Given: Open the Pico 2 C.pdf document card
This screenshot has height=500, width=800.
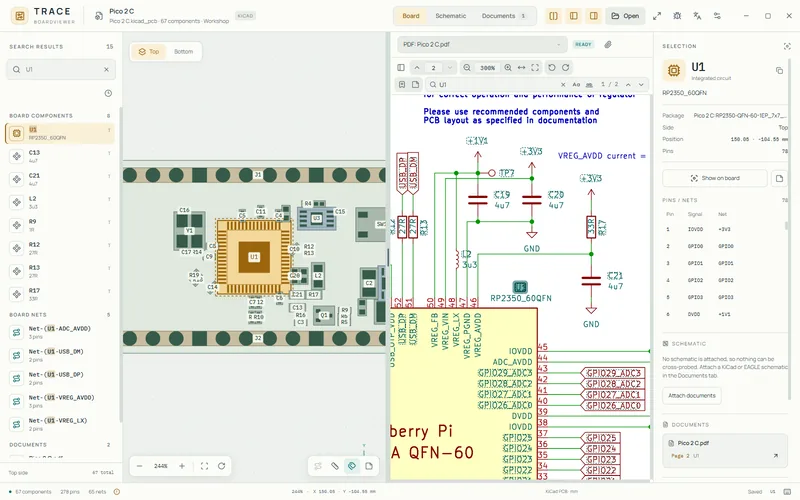Looking at the screenshot, I should tap(725, 451).
